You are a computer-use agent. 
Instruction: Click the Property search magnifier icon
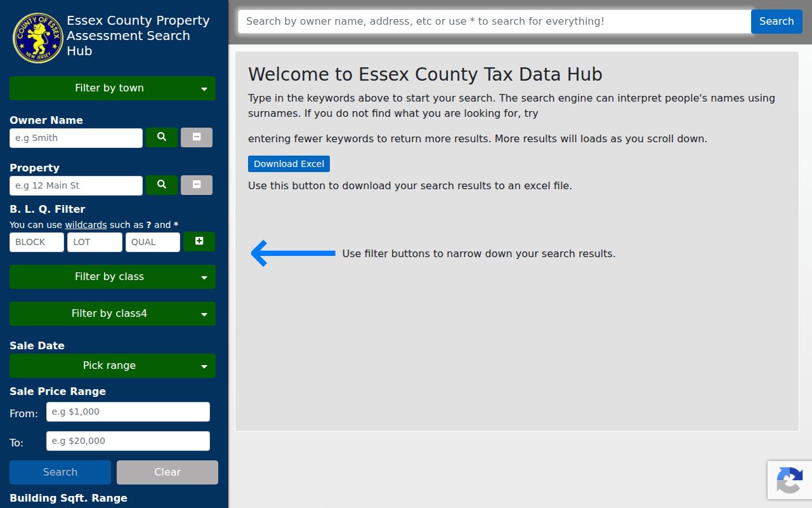pos(162,185)
